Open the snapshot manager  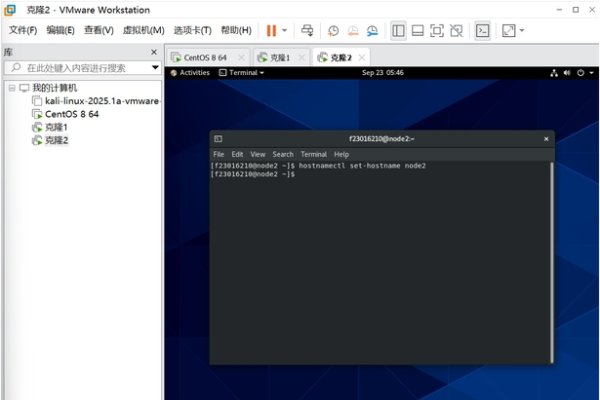[372, 31]
